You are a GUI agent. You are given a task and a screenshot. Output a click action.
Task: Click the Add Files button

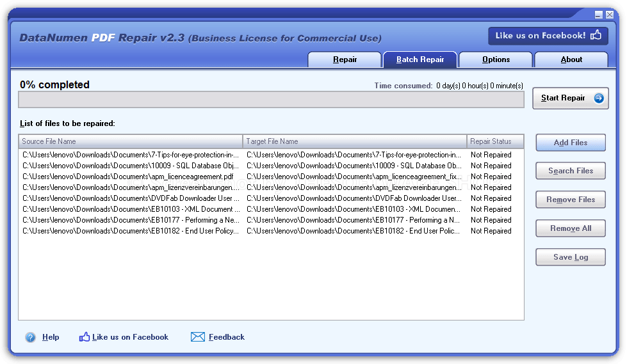point(571,143)
